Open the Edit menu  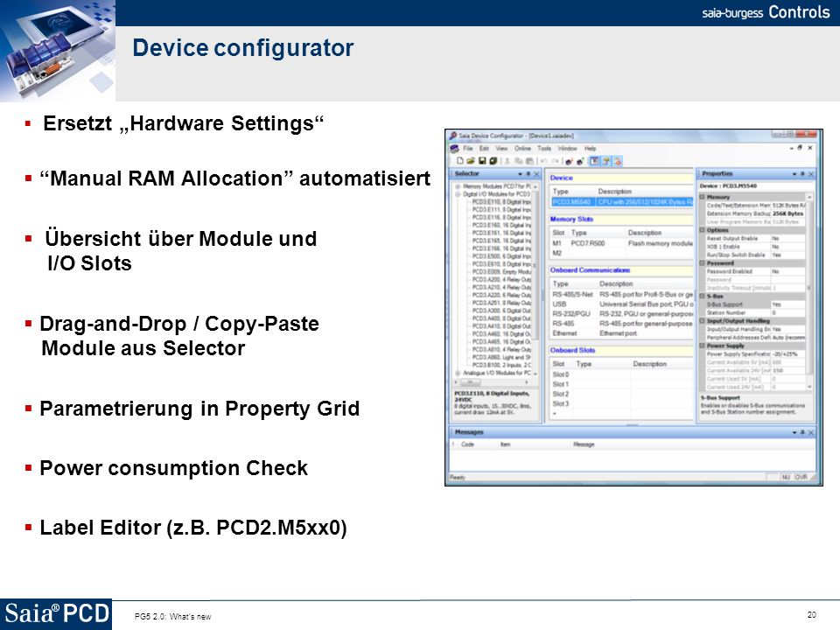click(484, 149)
